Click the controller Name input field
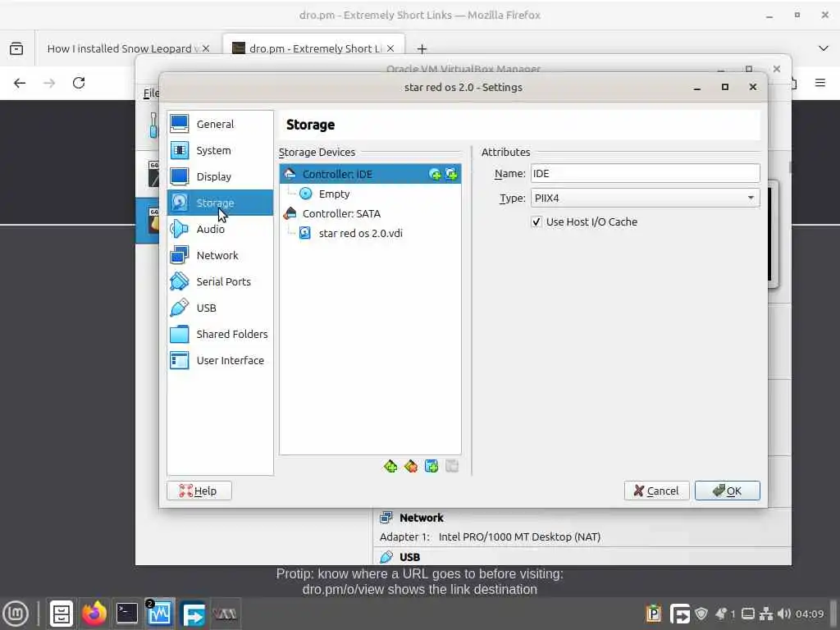The width and height of the screenshot is (840, 630). (x=645, y=174)
